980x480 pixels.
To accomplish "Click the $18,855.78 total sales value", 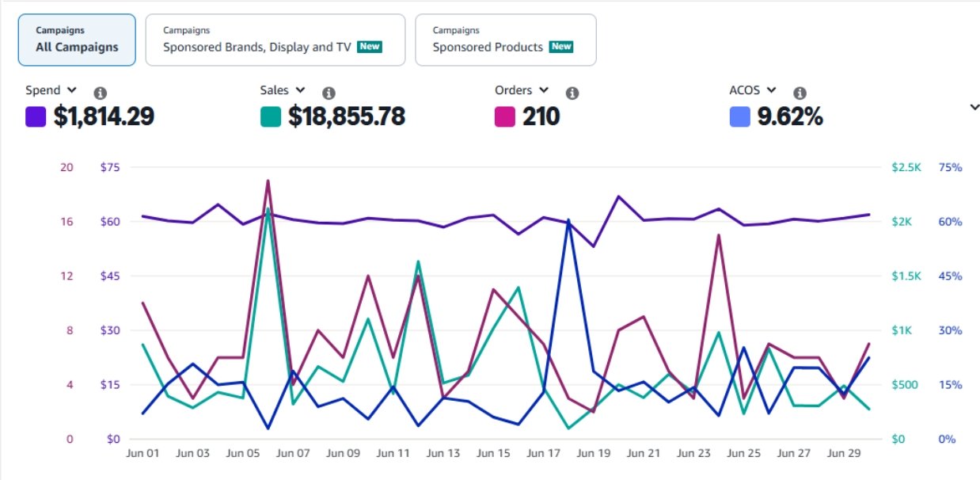I will tap(346, 117).
